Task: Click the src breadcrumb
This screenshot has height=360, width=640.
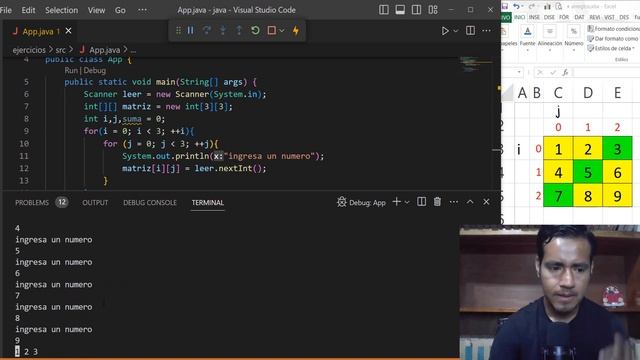Action: [60, 50]
